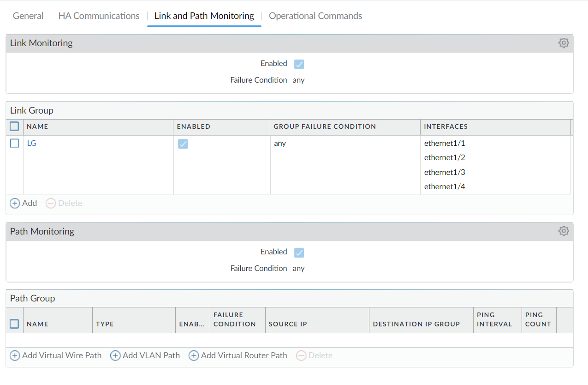Screen dimensions: 588x385
Task: Click the Add button in the Link Group section
Action: click(x=23, y=203)
